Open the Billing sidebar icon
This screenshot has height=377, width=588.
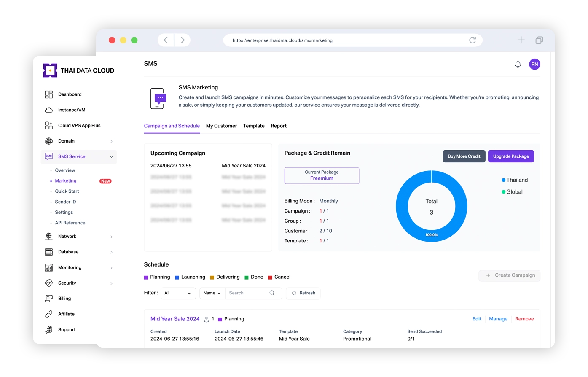pos(49,299)
